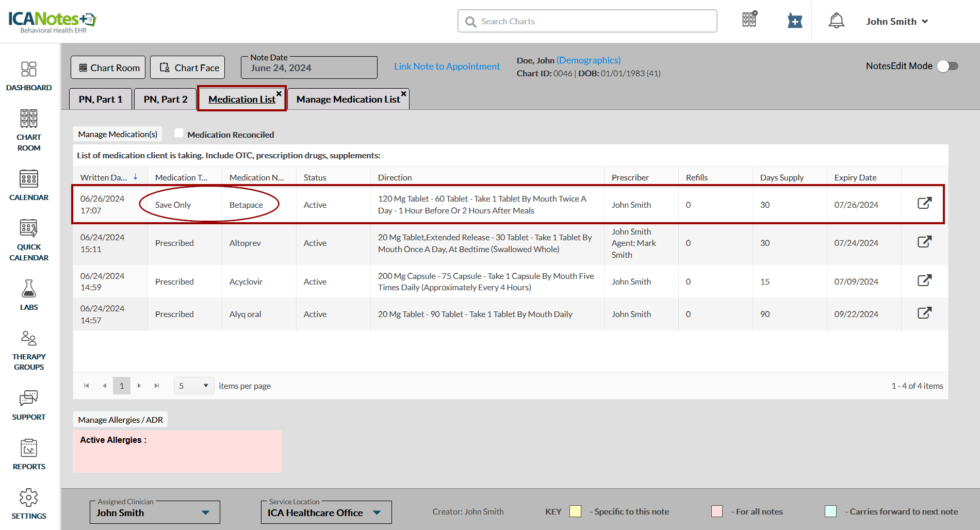Click the Manage Medication(s) button
980x530 pixels.
[118, 134]
